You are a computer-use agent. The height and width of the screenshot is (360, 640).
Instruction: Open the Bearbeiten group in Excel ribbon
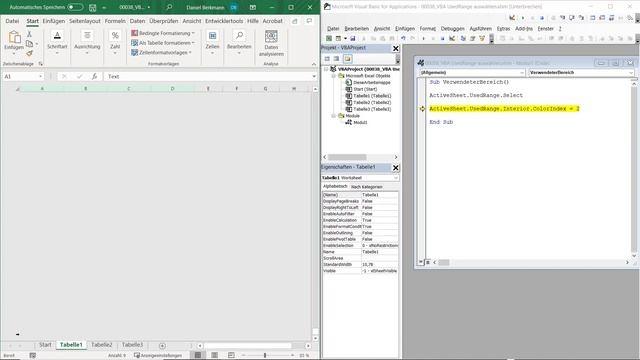[x=239, y=43]
